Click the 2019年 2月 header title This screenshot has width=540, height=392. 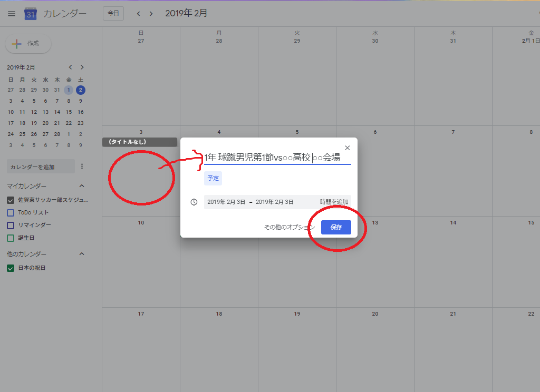[x=186, y=13]
